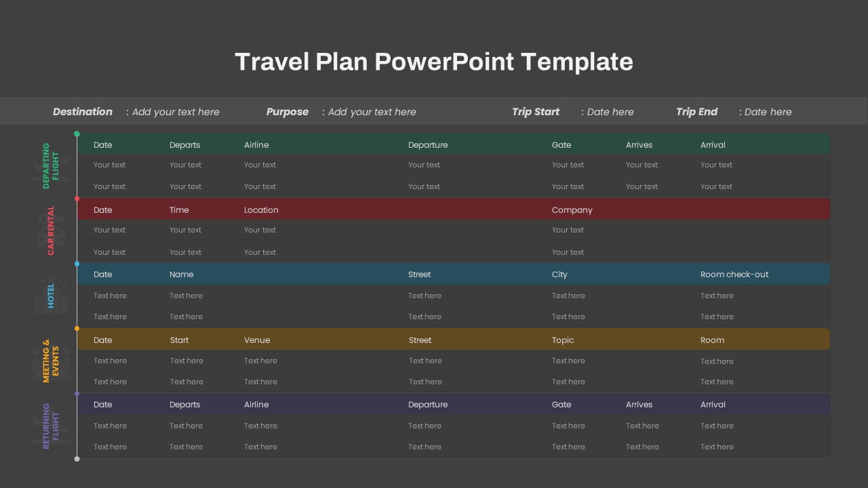
Task: Click first 'Your text' under Car Rental Company
Action: pyautogui.click(x=568, y=230)
